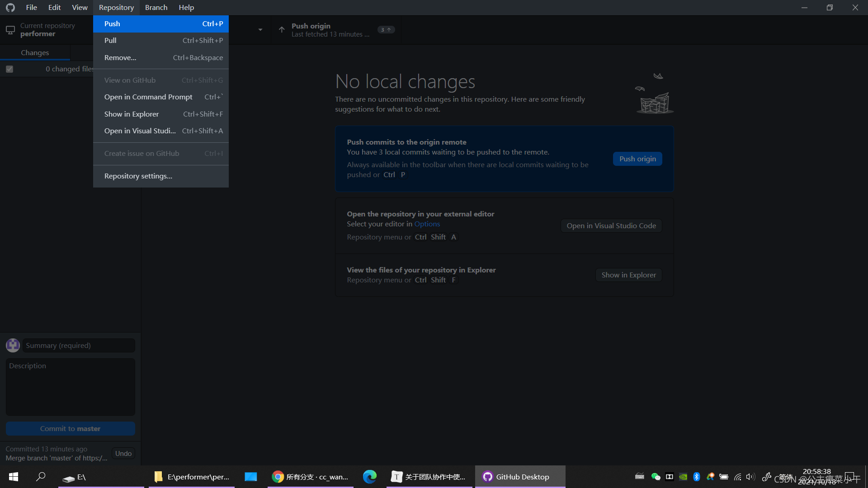Focus the Summary (required) field
Screen dimensions: 868x488
pos(79,346)
